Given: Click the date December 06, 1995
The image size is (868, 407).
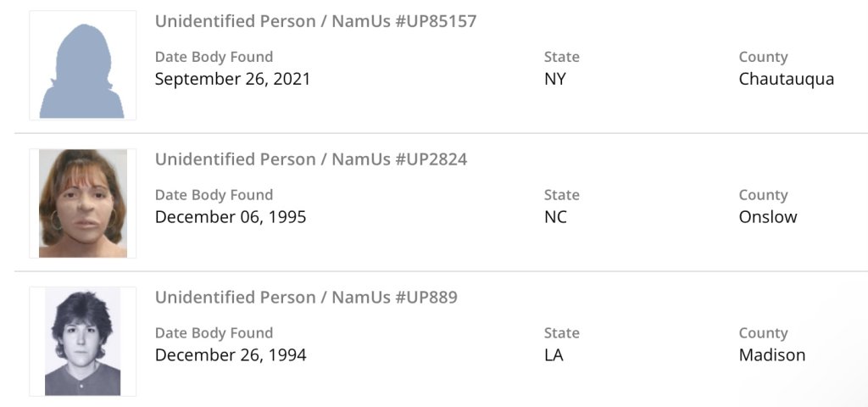Looking at the screenshot, I should 231,217.
